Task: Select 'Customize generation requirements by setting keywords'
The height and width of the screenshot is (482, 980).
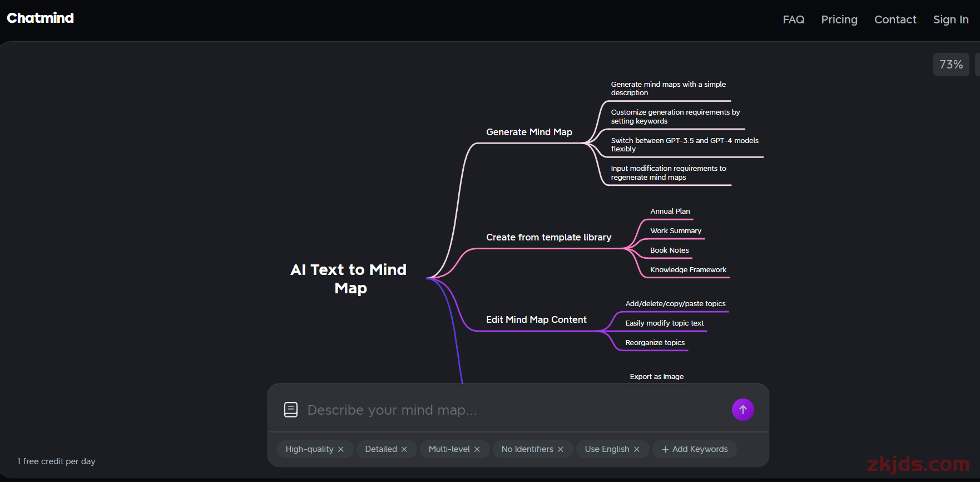Action: tap(675, 116)
